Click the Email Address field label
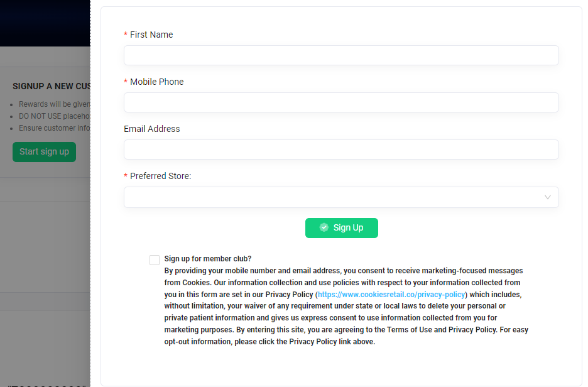This screenshot has height=387, width=588. 152,129
